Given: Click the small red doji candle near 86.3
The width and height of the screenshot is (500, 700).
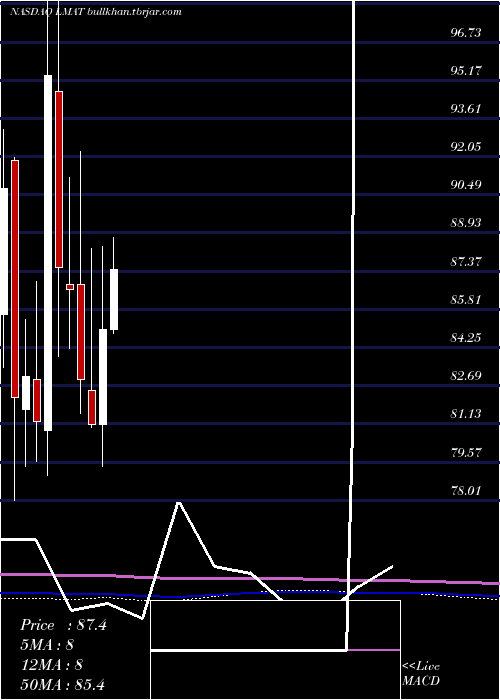Looking at the screenshot, I should [70, 287].
